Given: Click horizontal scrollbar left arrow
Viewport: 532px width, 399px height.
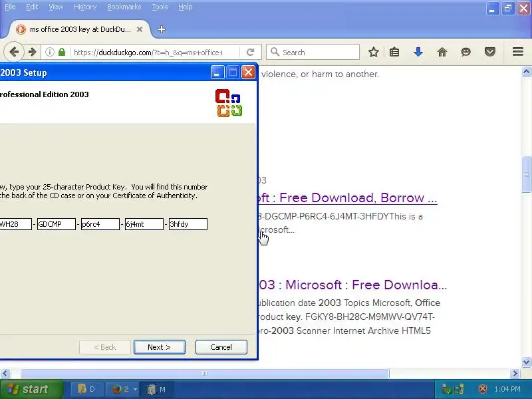Looking at the screenshot, I should pos(5,374).
